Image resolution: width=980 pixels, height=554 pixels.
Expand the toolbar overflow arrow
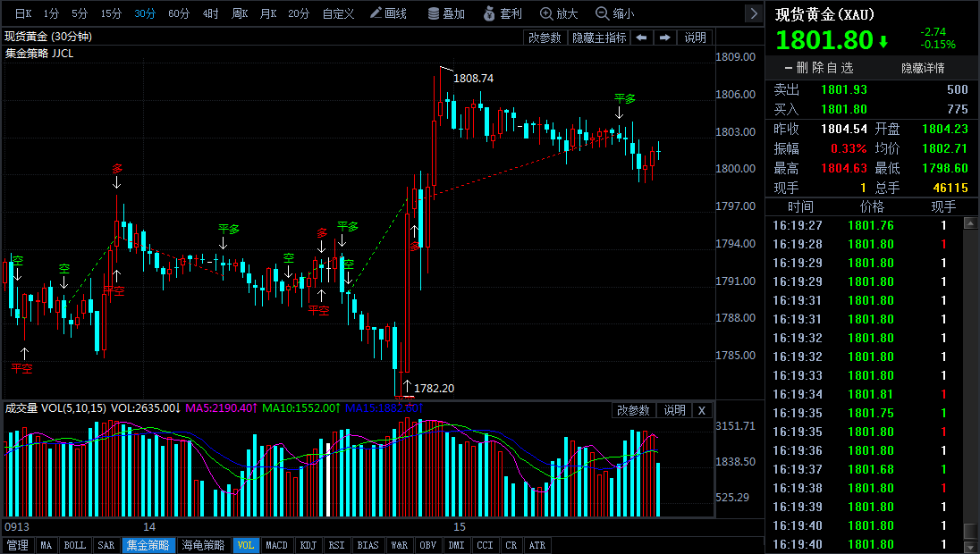pyautogui.click(x=754, y=13)
